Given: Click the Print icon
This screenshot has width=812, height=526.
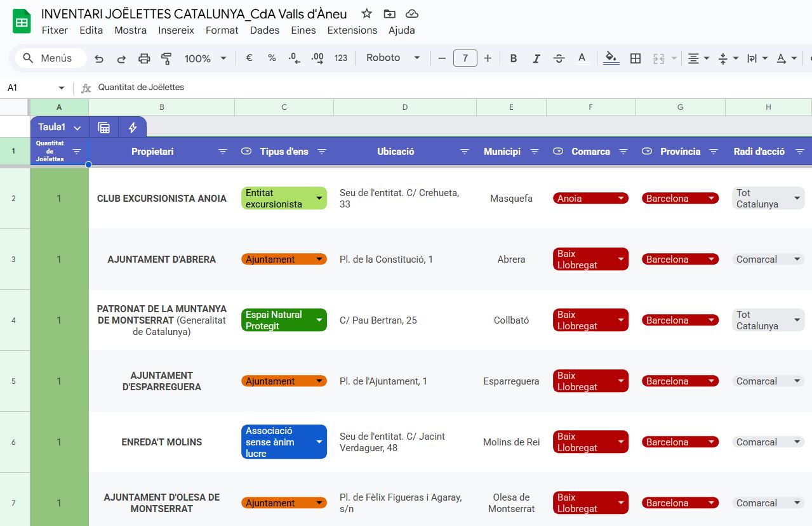Looking at the screenshot, I should (x=144, y=58).
